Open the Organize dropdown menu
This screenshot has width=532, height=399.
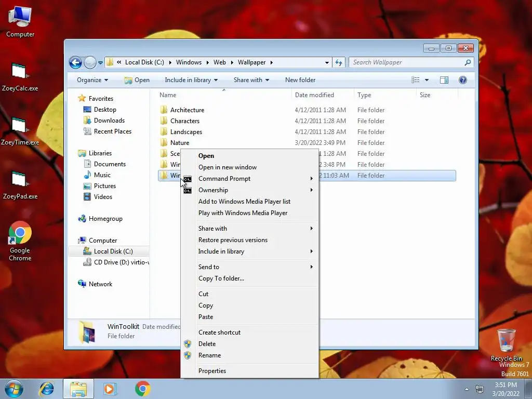92,80
